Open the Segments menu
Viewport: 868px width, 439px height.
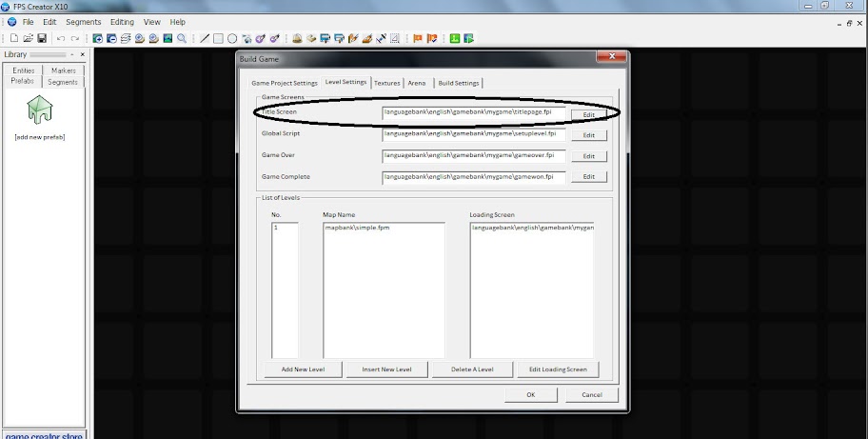tap(83, 22)
